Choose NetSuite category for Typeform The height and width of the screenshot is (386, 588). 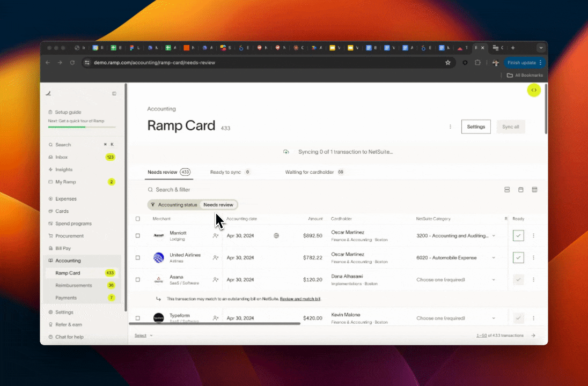point(455,318)
